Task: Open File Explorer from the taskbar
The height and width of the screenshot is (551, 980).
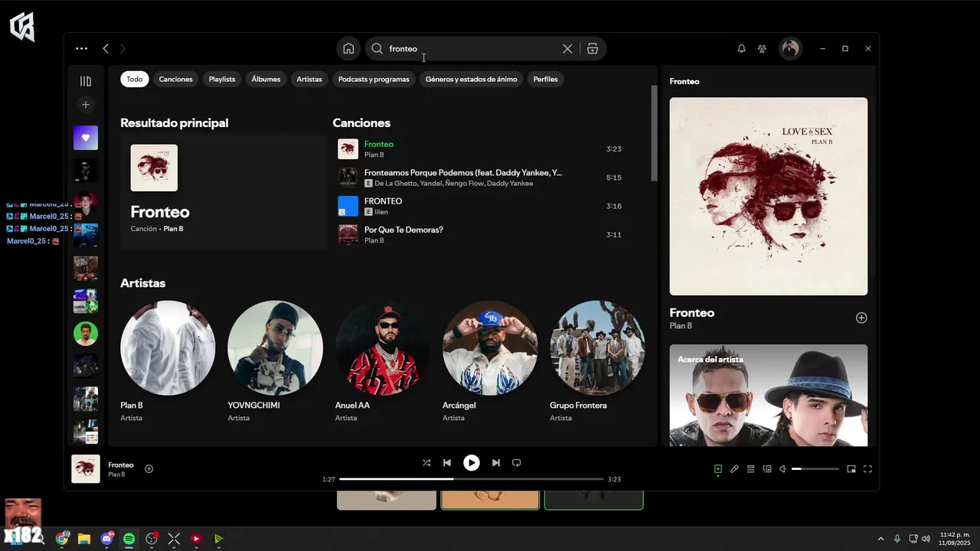Action: coord(84,539)
